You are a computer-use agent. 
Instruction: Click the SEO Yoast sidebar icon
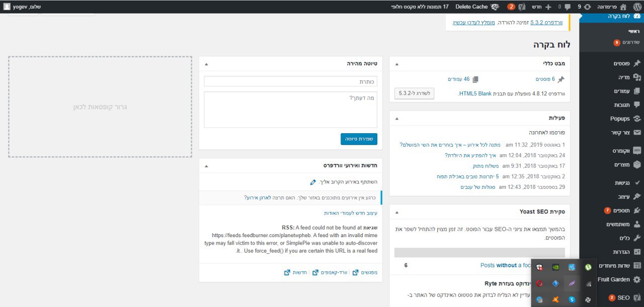[637, 297]
